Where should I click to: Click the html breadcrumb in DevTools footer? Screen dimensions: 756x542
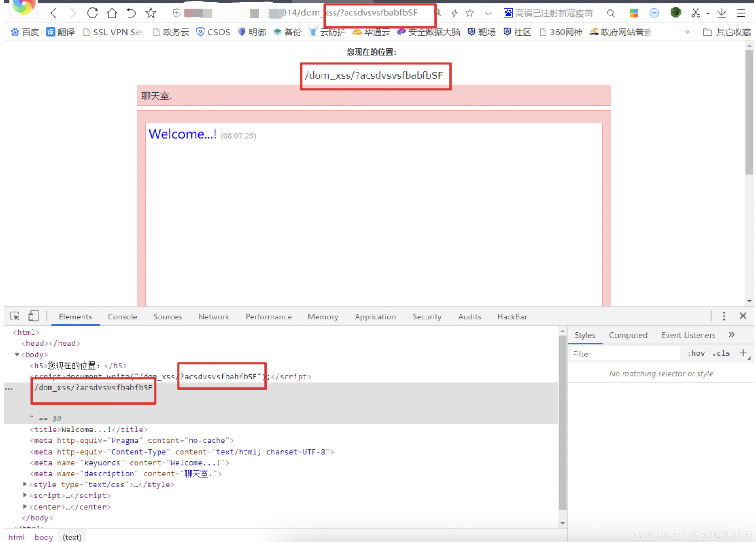click(17, 537)
